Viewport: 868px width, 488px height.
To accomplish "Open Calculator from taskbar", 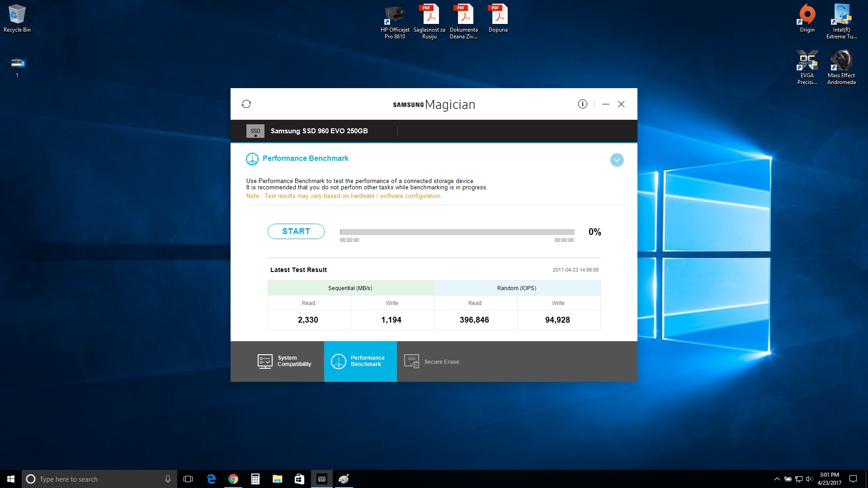I will (x=255, y=479).
